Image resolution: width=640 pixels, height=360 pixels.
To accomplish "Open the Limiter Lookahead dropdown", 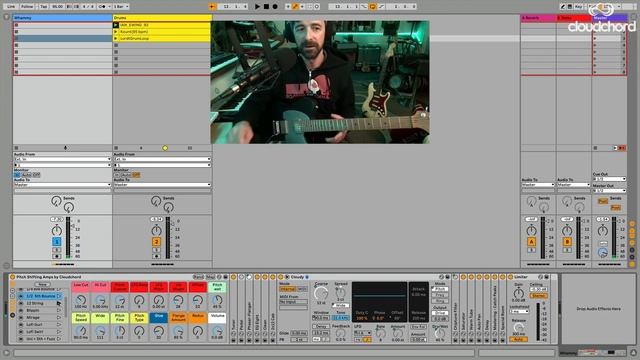I will [519, 311].
